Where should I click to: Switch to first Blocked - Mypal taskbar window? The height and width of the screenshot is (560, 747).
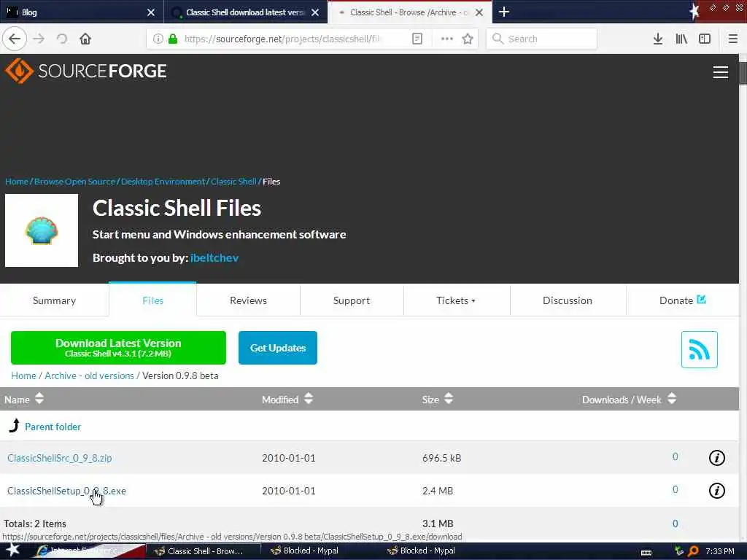coord(305,551)
